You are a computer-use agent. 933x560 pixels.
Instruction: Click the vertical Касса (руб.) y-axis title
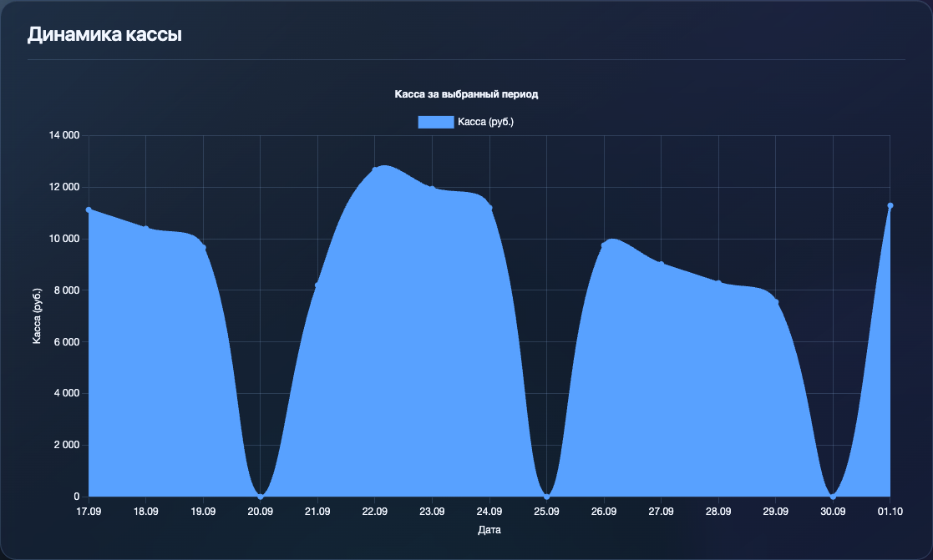pyautogui.click(x=37, y=315)
